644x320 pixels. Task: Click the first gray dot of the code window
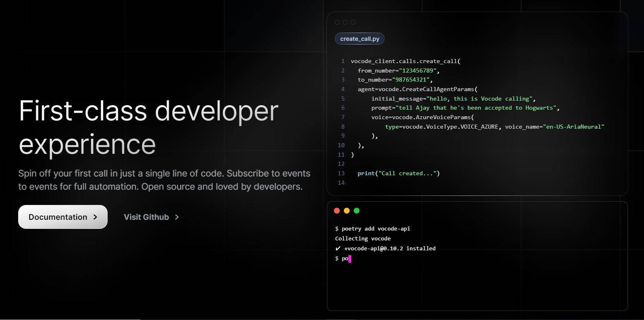[x=337, y=22]
